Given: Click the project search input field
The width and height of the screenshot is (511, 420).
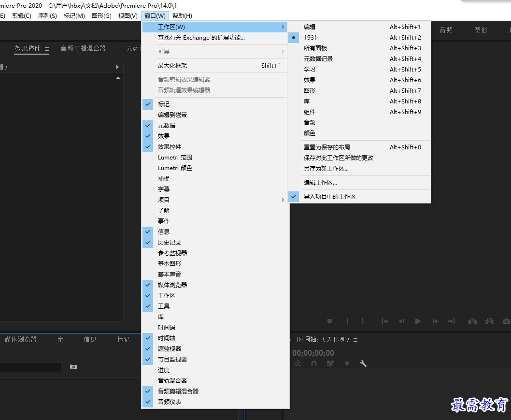Looking at the screenshot, I should pyautogui.click(x=30, y=367).
